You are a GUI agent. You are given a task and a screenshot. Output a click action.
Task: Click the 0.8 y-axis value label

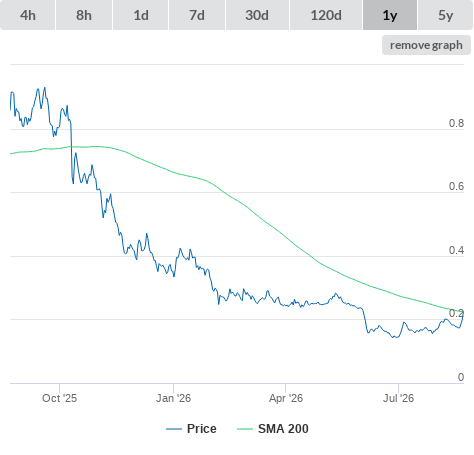456,123
